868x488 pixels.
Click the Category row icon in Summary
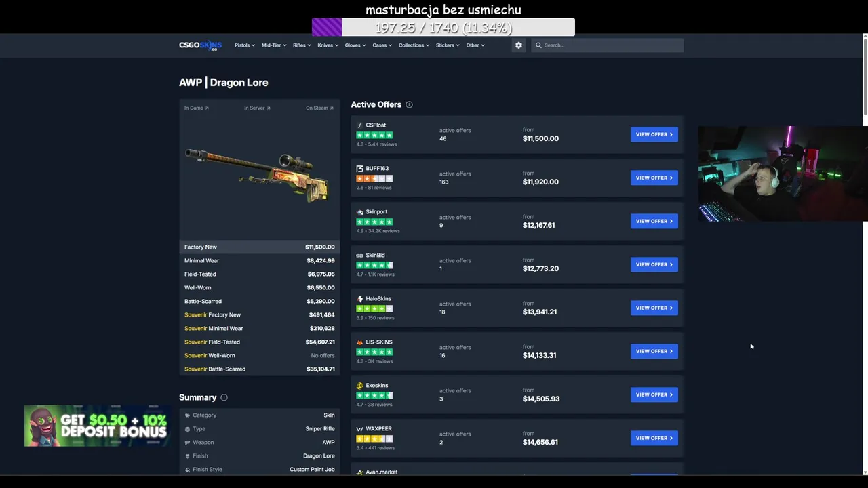point(188,415)
